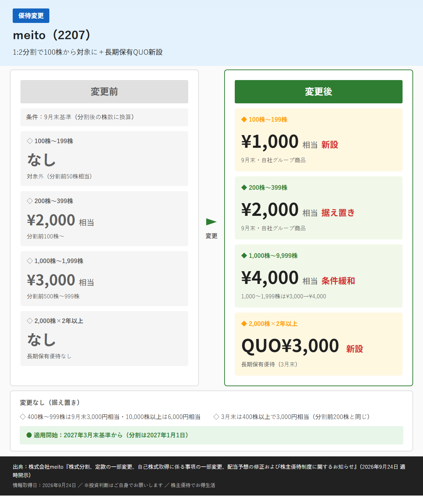Image resolution: width=423 pixels, height=504 pixels.
Task: Click the 変更なし（据え置き）heading
Action: [50, 402]
